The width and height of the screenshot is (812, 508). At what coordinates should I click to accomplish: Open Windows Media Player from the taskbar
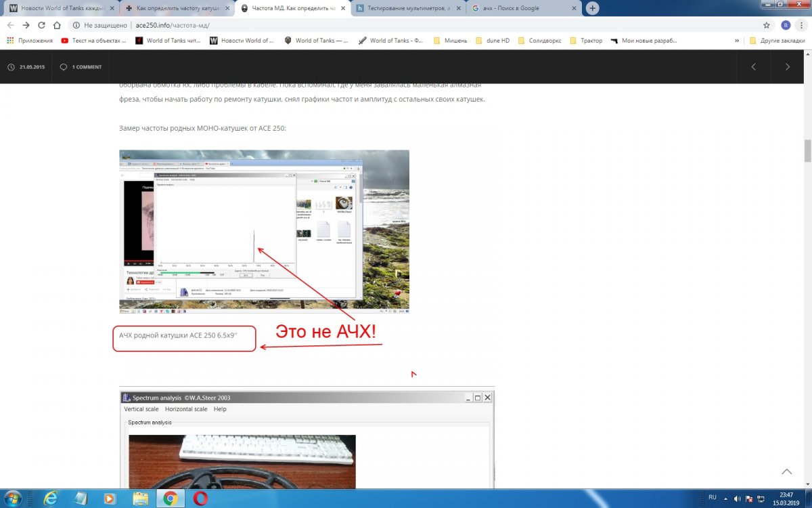point(110,499)
